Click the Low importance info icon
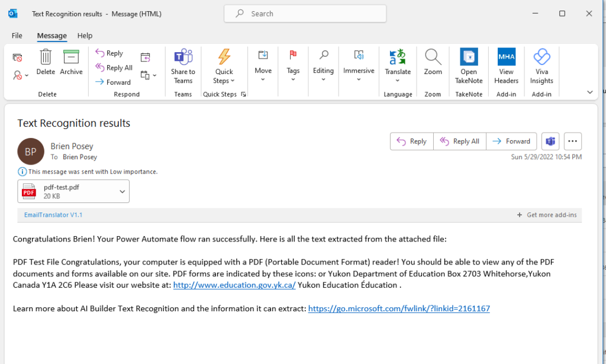The width and height of the screenshot is (606, 364). tap(22, 172)
